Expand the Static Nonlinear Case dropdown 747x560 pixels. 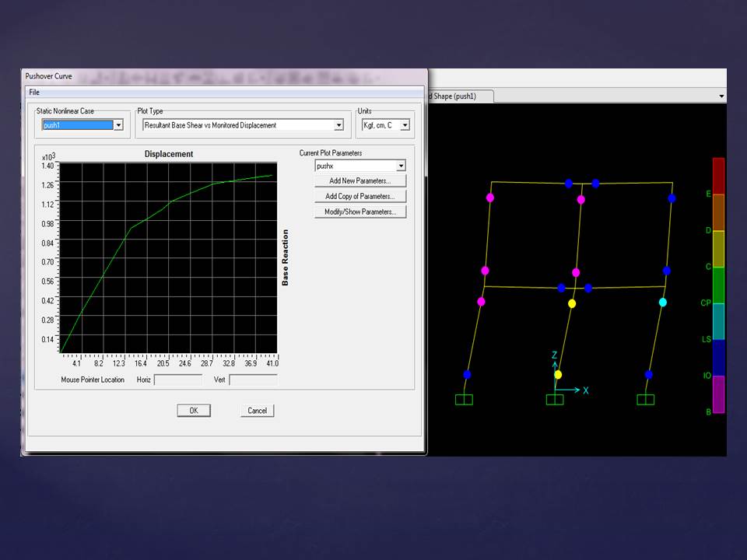pyautogui.click(x=118, y=125)
